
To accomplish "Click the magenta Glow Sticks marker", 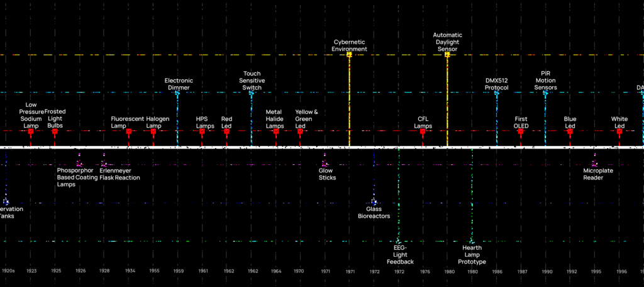I will pyautogui.click(x=325, y=155).
